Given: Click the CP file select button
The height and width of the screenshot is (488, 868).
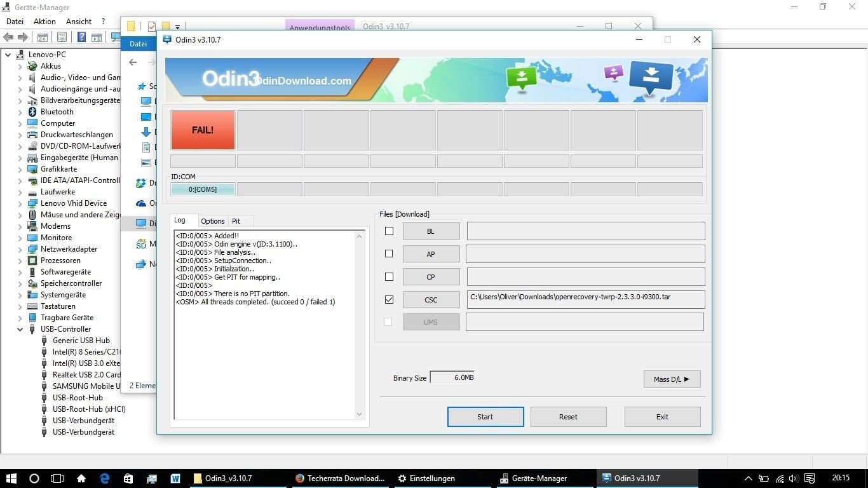Looking at the screenshot, I should (431, 277).
